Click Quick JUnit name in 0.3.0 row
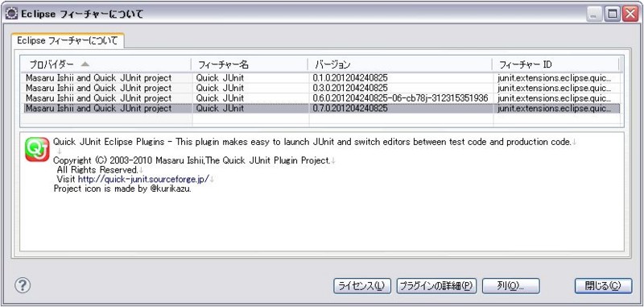The image size is (644, 307). point(220,88)
